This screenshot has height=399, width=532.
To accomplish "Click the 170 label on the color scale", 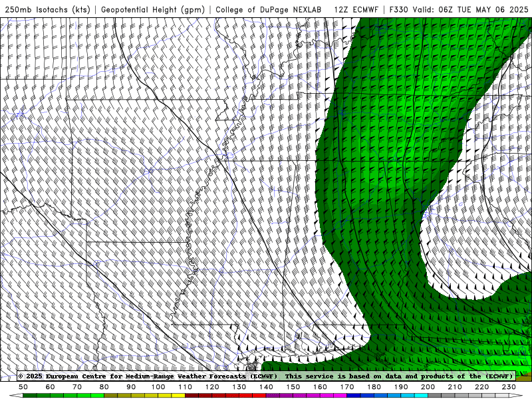I will point(346,387).
